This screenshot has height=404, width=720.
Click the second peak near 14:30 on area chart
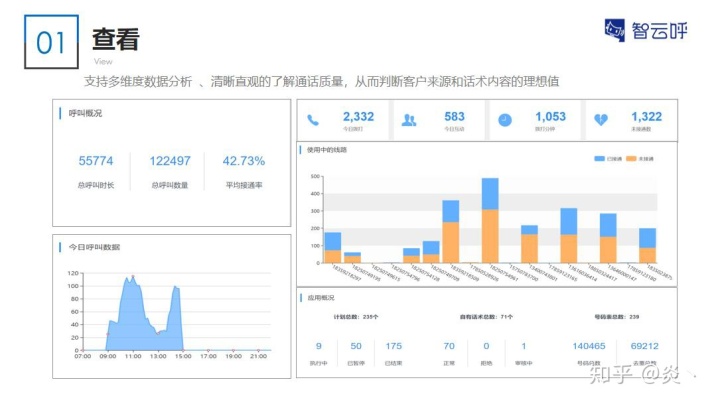click(x=175, y=287)
